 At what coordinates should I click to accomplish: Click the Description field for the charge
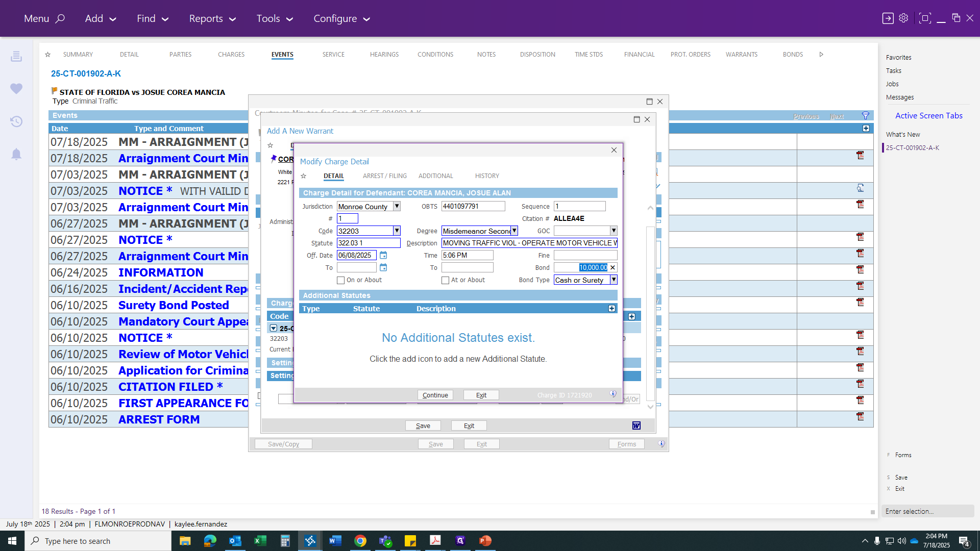[529, 243]
